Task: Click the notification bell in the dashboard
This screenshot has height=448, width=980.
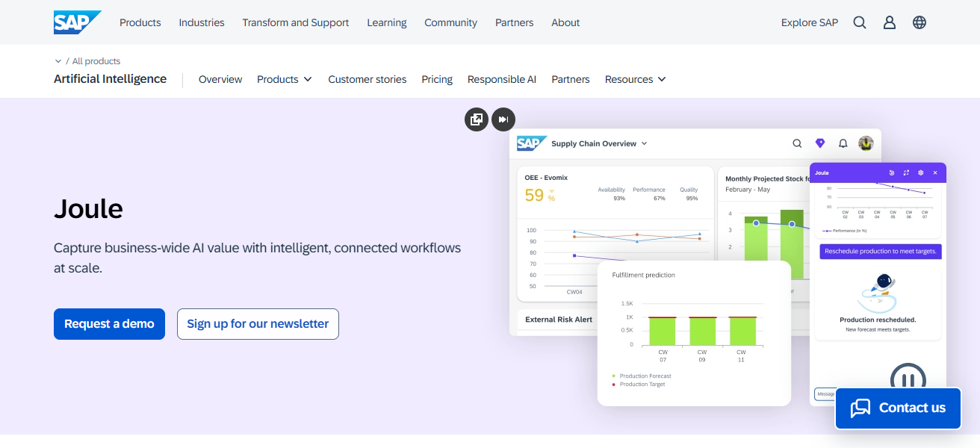Action: [843, 143]
